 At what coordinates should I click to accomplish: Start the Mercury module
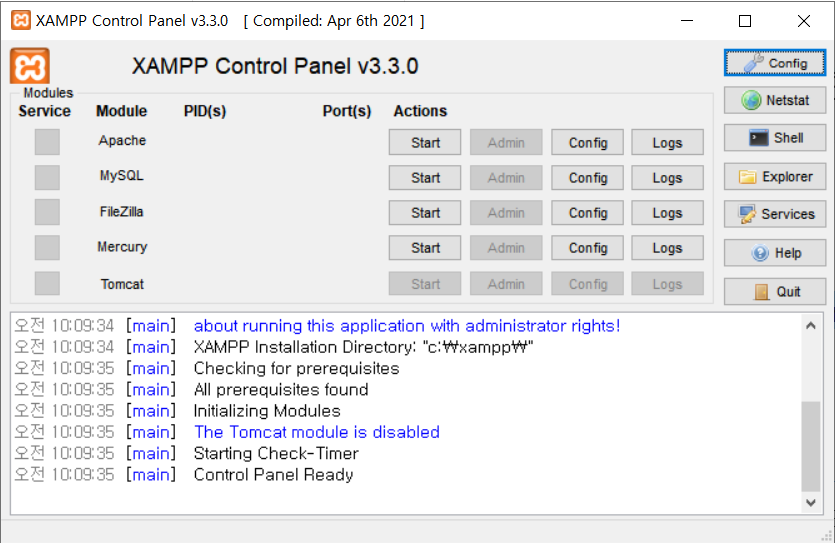[425, 248]
